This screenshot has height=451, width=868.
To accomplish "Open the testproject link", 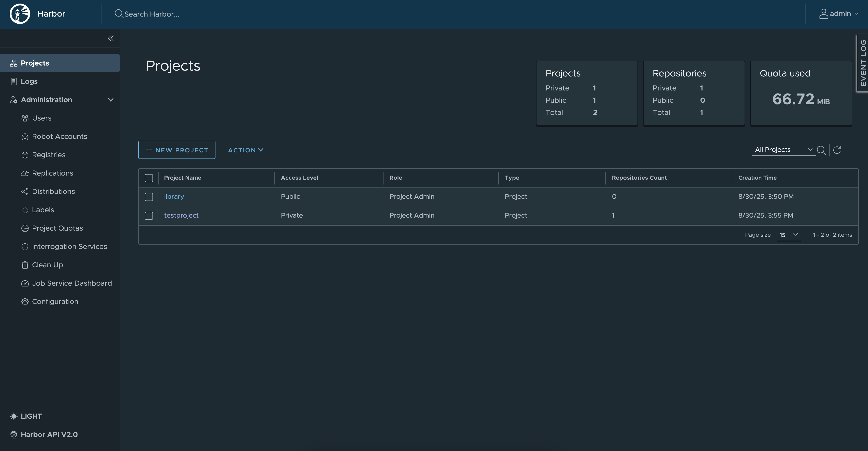I will (x=181, y=216).
